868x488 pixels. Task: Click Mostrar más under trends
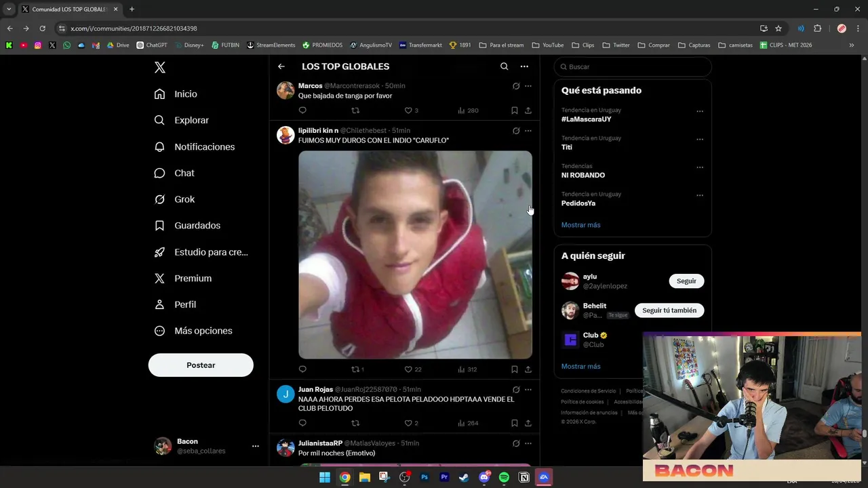click(580, 225)
